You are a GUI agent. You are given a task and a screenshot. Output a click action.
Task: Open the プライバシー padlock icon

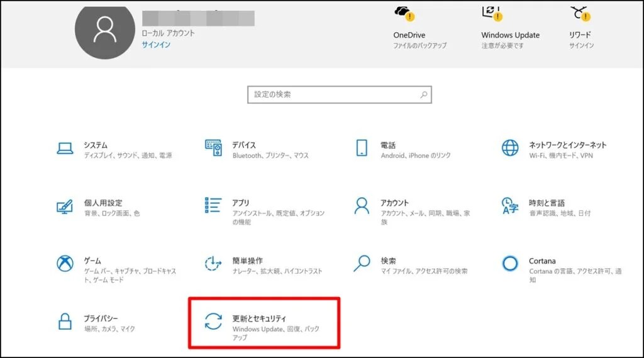tap(65, 322)
